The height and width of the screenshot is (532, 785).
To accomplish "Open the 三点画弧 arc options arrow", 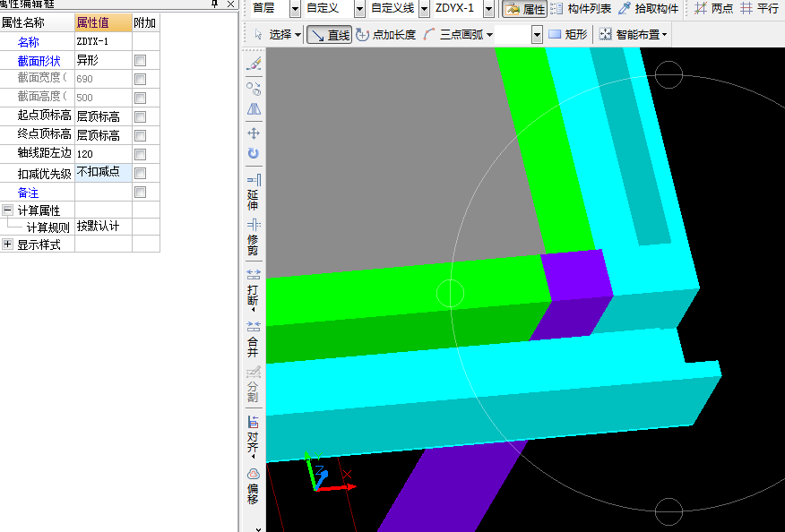I will click(489, 35).
